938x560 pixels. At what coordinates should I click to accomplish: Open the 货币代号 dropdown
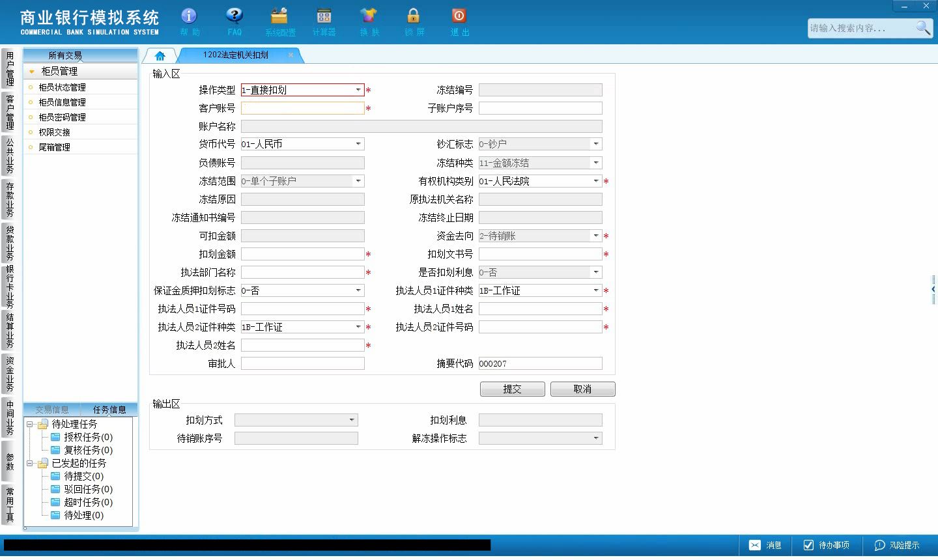(358, 144)
